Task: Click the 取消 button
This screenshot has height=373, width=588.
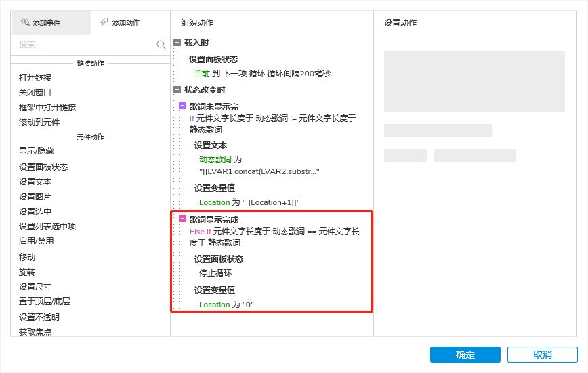Action: 542,355
